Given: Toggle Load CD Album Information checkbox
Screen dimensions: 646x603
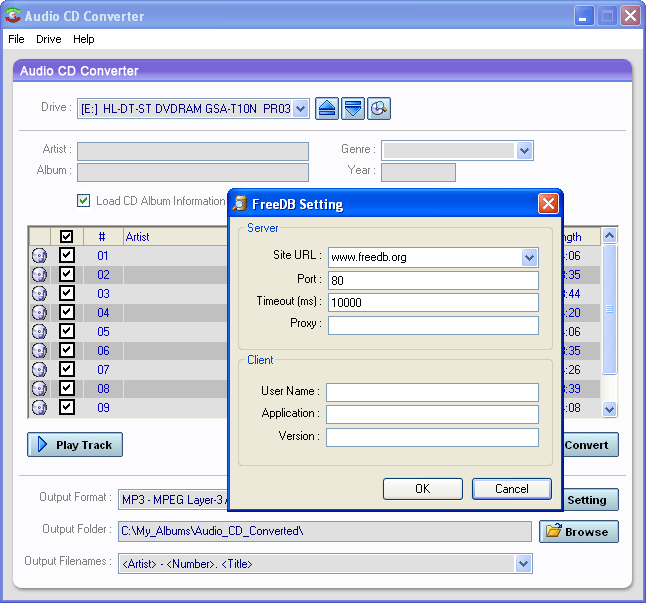Looking at the screenshot, I should pos(84,201).
